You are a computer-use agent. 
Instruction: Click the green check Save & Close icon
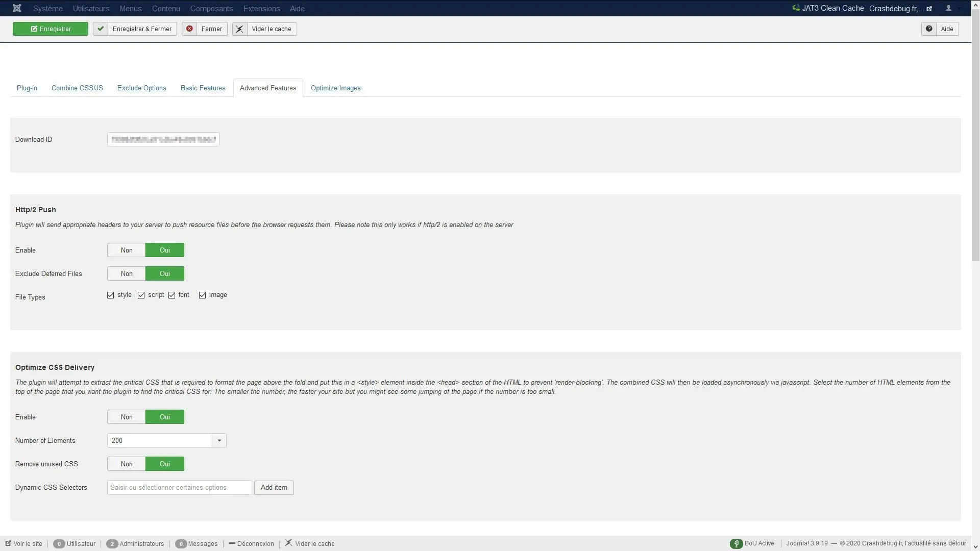[101, 29]
